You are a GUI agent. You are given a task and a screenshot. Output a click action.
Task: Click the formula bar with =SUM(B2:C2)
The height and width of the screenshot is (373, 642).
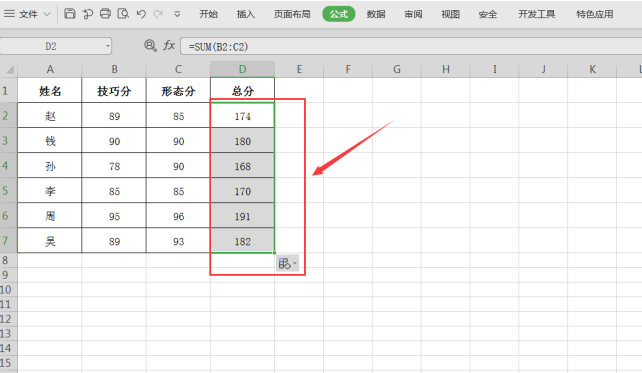coord(411,47)
